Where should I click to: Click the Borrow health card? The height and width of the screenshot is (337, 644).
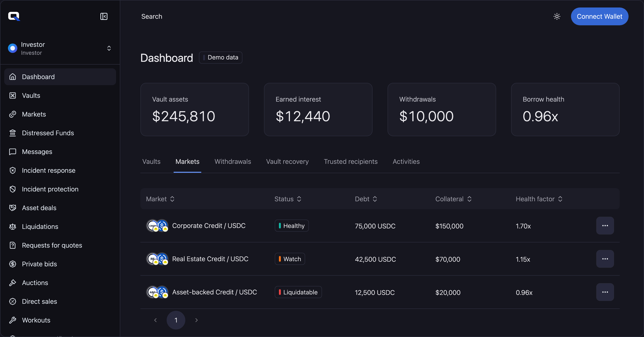(565, 110)
